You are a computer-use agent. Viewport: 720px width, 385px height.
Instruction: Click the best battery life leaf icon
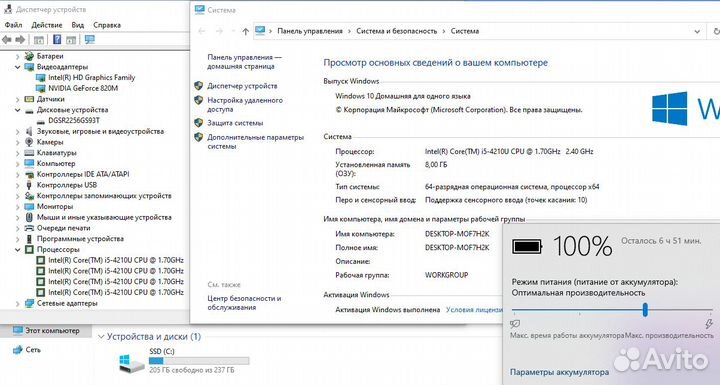tap(515, 324)
